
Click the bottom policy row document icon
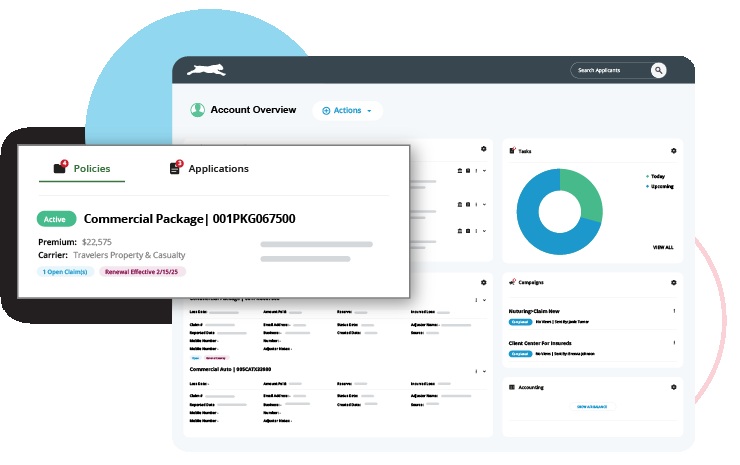[468, 231]
